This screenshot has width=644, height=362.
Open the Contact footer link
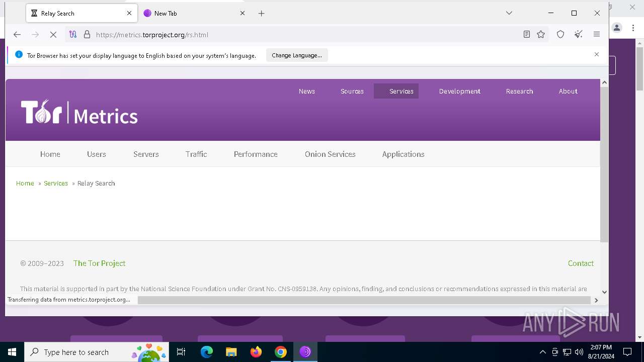click(581, 263)
